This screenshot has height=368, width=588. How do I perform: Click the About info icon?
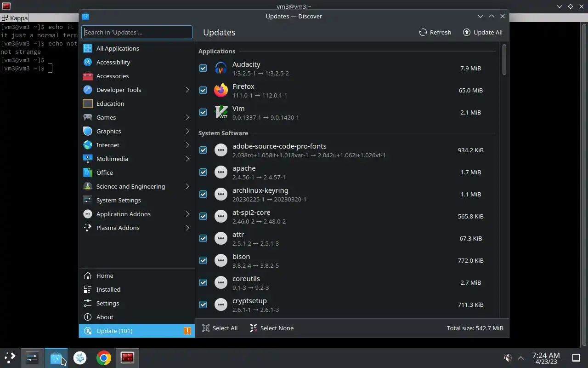pos(88,317)
